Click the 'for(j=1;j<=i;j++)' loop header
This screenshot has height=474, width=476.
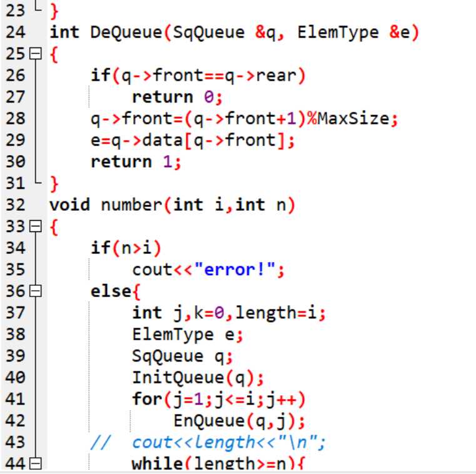point(218,400)
